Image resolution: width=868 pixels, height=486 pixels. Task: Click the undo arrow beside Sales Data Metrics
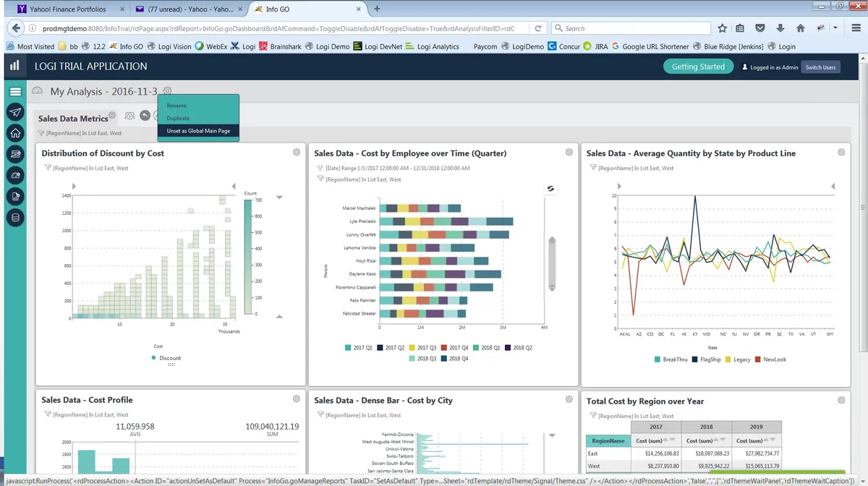(x=145, y=116)
